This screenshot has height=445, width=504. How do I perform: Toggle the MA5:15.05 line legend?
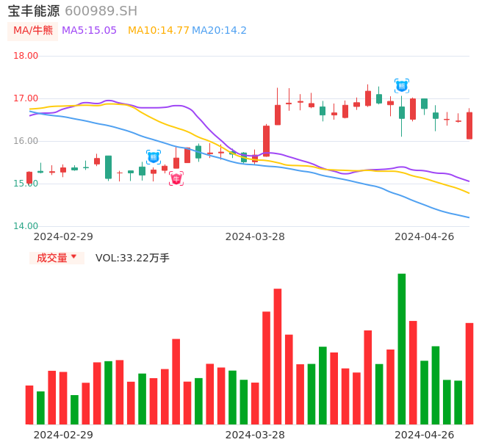pyautogui.click(x=89, y=30)
